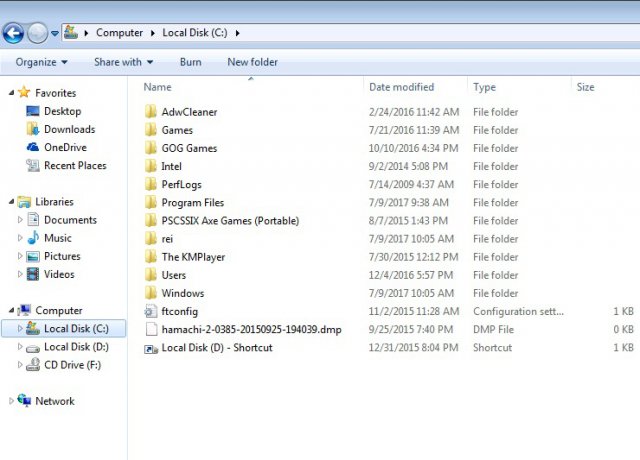Viewport: 640px width, 460px height.
Task: Open Downloads folder icon in Favorites
Action: (x=33, y=129)
